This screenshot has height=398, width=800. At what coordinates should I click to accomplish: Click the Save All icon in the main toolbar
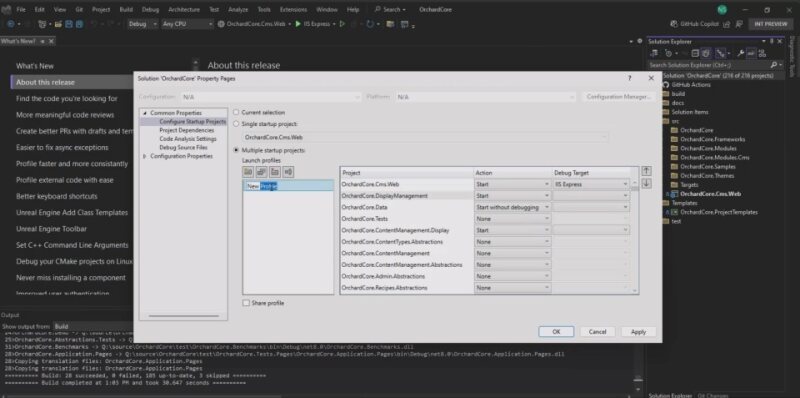pyautogui.click(x=80, y=24)
